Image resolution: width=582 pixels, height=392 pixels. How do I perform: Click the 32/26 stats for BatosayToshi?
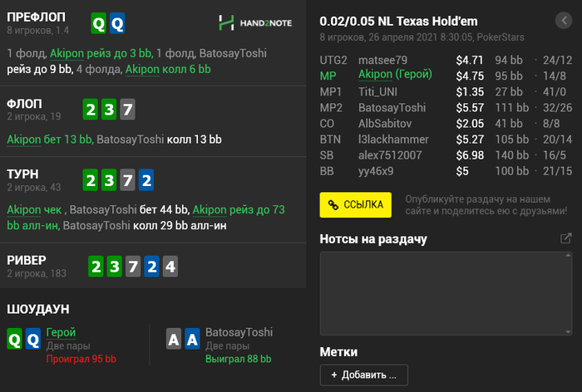[558, 107]
